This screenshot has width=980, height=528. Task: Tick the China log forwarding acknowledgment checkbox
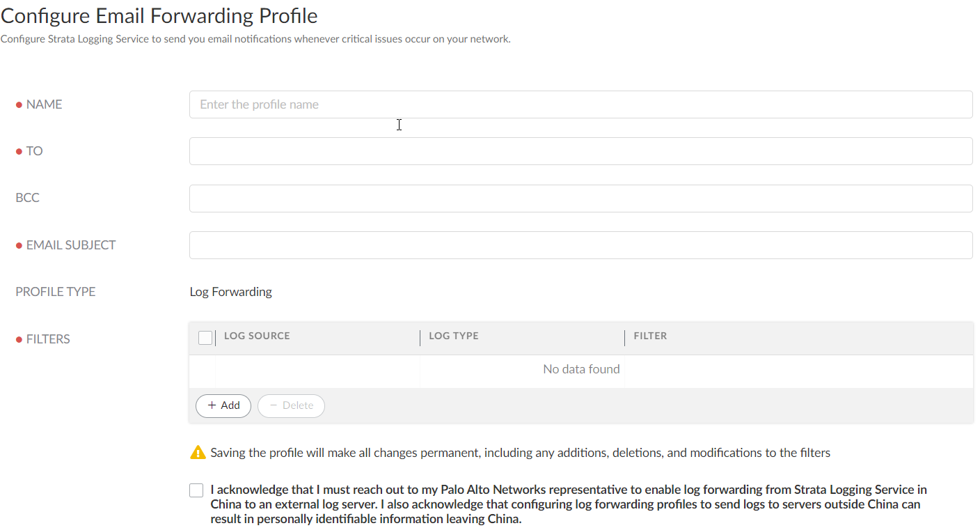pyautogui.click(x=196, y=490)
